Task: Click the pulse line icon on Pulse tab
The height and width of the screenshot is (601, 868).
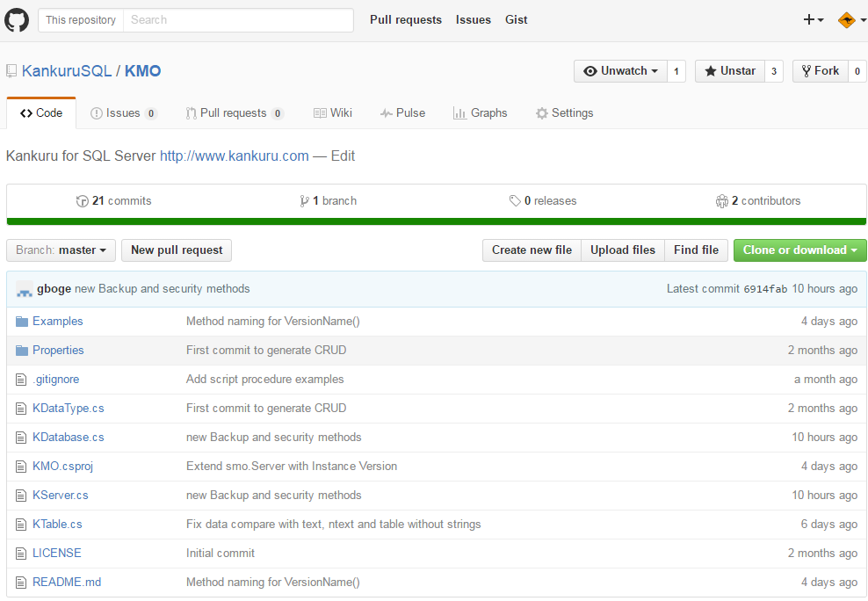Action: 387,113
